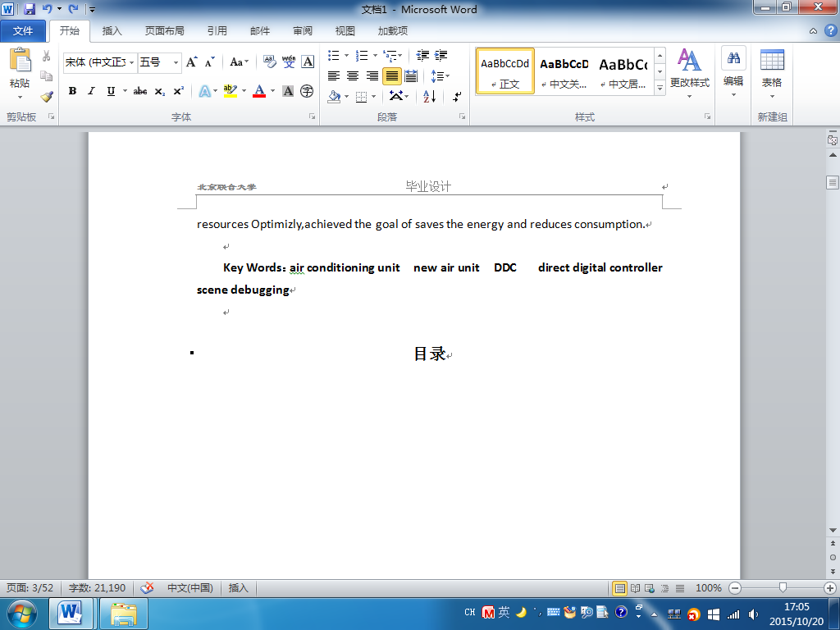Click the Enclose Characters icon
This screenshot has width=840, height=630.
click(x=307, y=92)
